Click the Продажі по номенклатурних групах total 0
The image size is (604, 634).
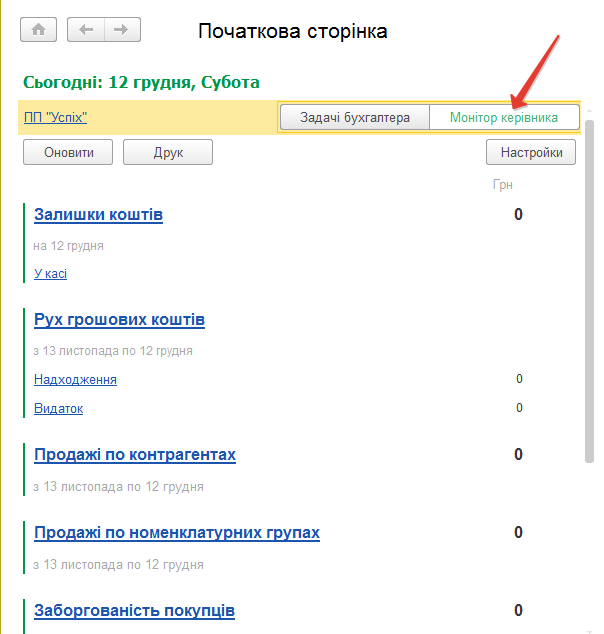click(x=518, y=533)
